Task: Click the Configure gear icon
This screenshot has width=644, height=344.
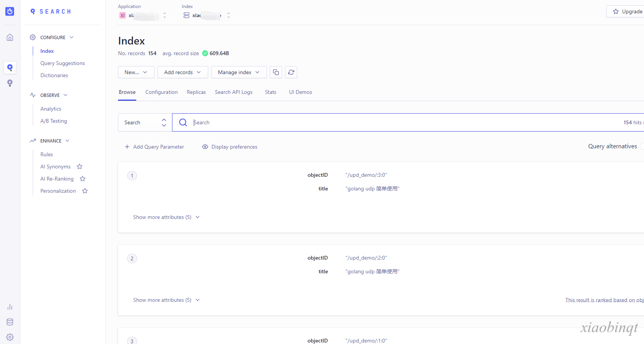Action: pos(33,37)
